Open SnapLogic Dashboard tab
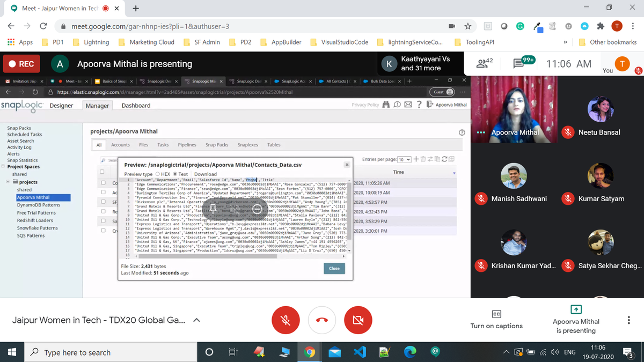Image resolution: width=644 pixels, height=362 pixels. coord(136,106)
